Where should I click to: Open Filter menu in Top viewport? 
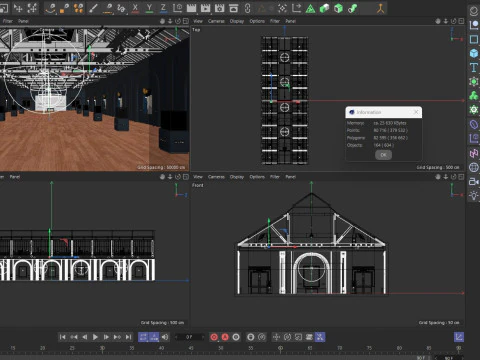(275, 21)
